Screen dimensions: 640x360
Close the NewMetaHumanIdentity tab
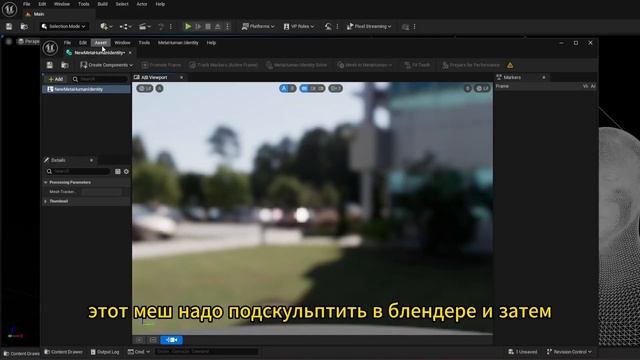click(x=130, y=53)
